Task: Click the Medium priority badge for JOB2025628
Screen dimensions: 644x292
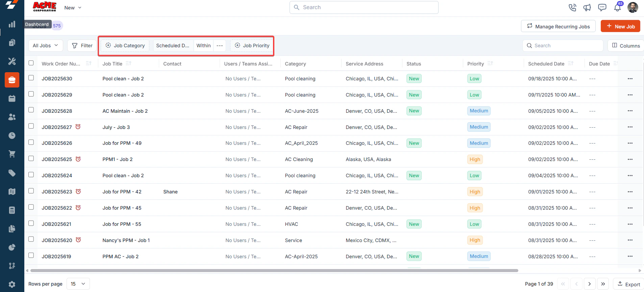Action: point(479,111)
